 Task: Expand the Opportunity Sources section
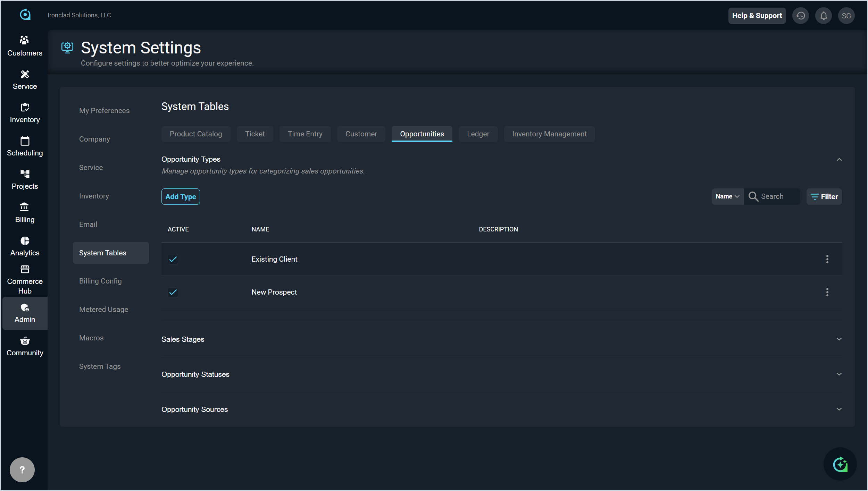point(839,409)
